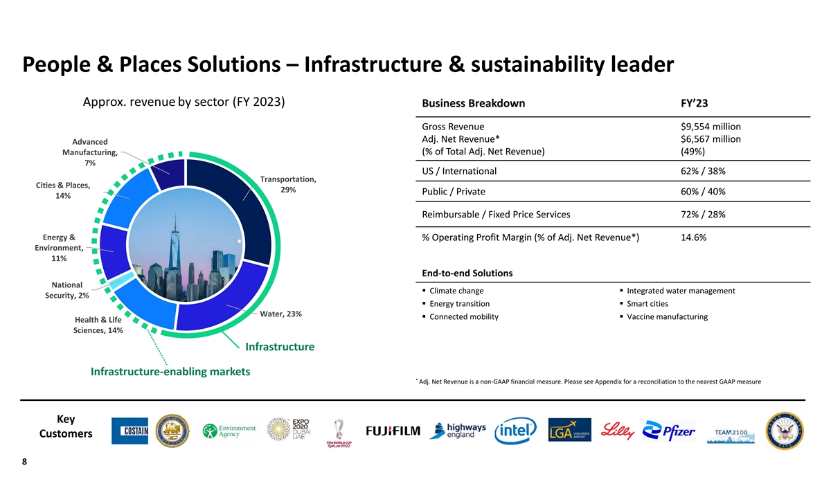831x504 pixels.
Task: Click the End-to-end Solutions heading
Action: [467, 273]
